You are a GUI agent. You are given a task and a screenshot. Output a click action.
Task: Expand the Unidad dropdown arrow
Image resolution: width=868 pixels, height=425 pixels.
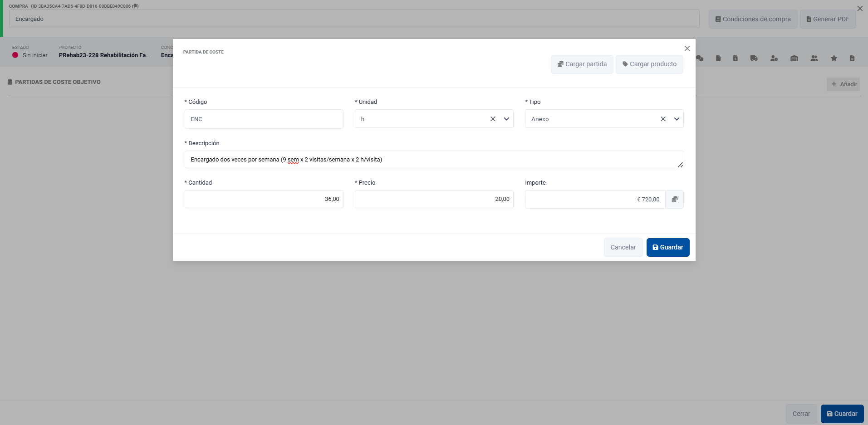coord(506,119)
